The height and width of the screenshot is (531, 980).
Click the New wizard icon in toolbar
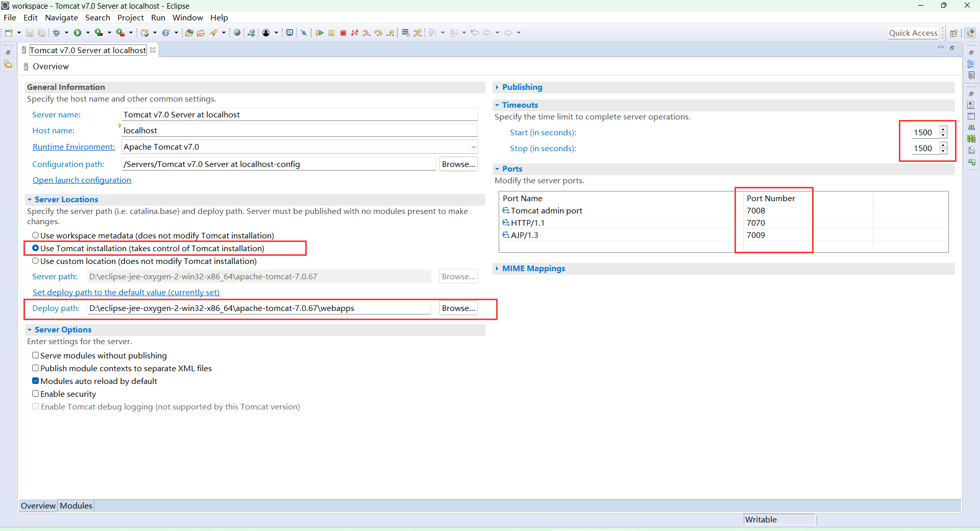click(x=9, y=33)
